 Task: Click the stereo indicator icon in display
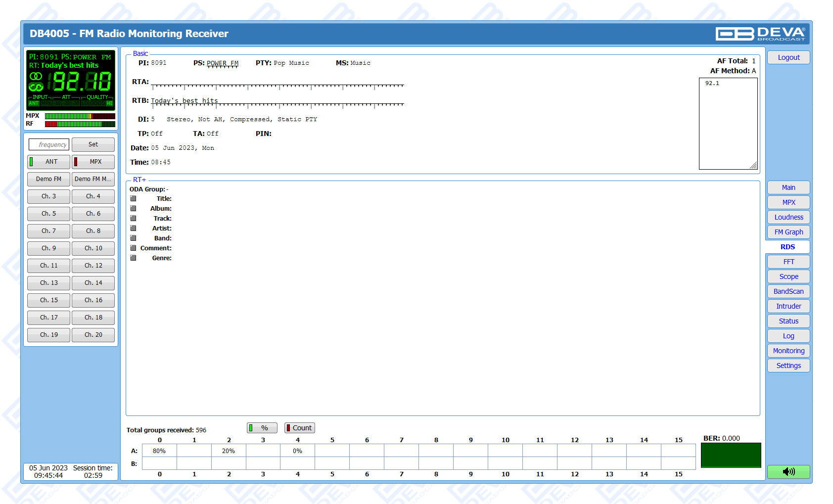pyautogui.click(x=36, y=76)
